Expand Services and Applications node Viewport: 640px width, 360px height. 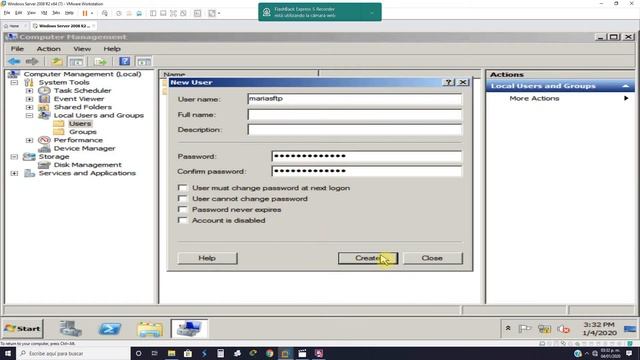[x=14, y=173]
